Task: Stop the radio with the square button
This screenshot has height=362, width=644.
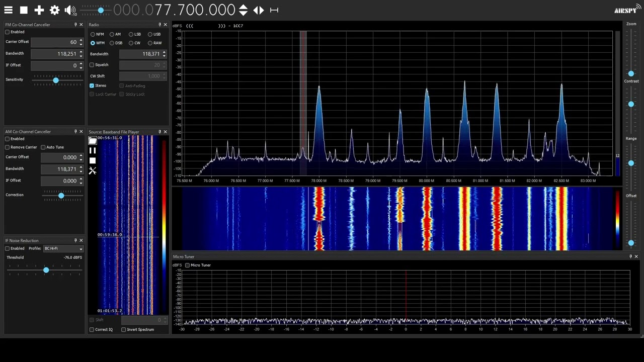Action: point(24,10)
